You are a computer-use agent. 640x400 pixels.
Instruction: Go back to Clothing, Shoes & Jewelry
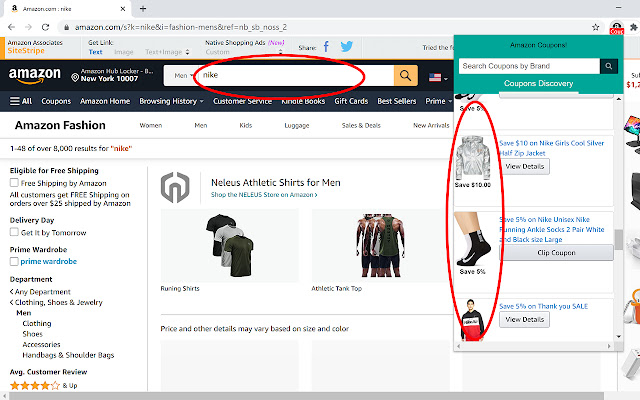pyautogui.click(x=56, y=302)
